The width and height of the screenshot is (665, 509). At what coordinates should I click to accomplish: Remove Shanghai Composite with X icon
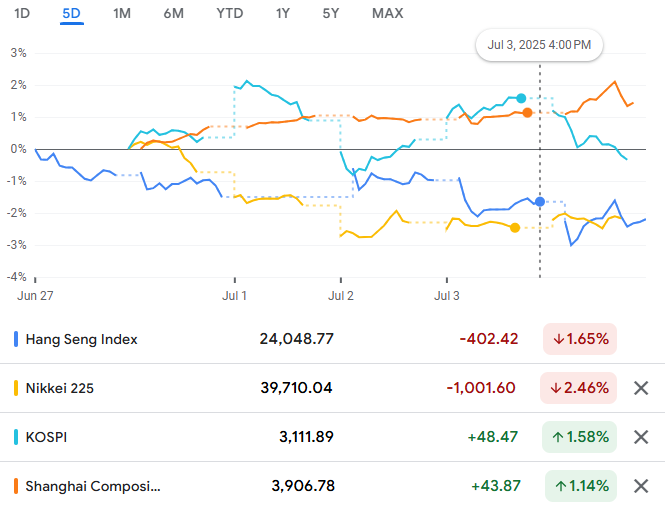[x=642, y=486]
